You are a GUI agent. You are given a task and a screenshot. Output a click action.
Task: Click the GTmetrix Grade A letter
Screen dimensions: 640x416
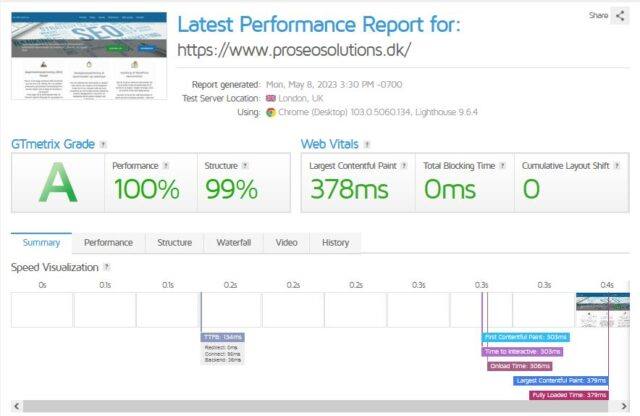point(58,182)
